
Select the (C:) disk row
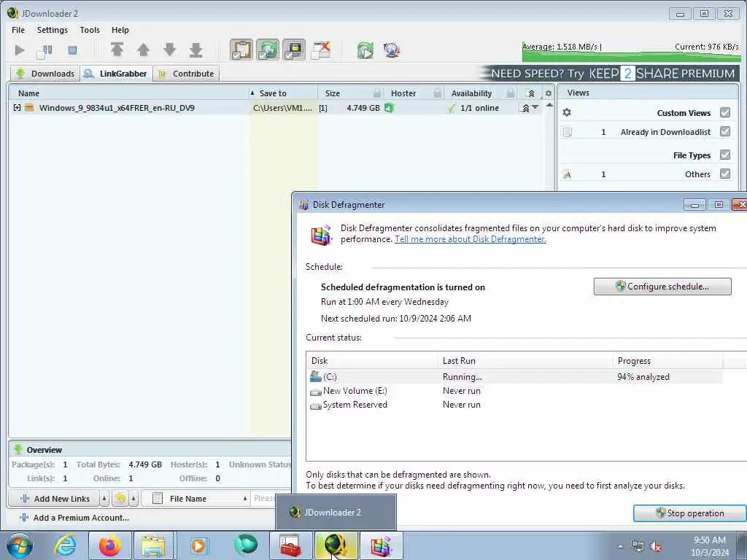coord(516,377)
